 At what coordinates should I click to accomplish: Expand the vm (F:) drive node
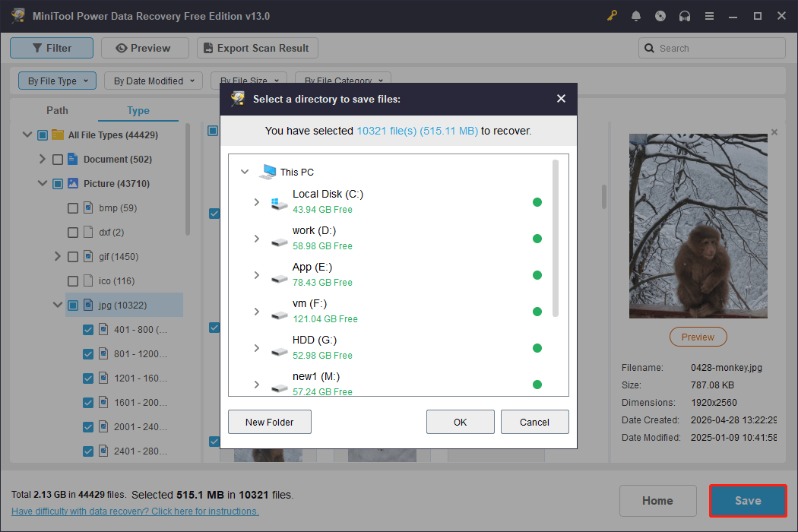pyautogui.click(x=257, y=312)
